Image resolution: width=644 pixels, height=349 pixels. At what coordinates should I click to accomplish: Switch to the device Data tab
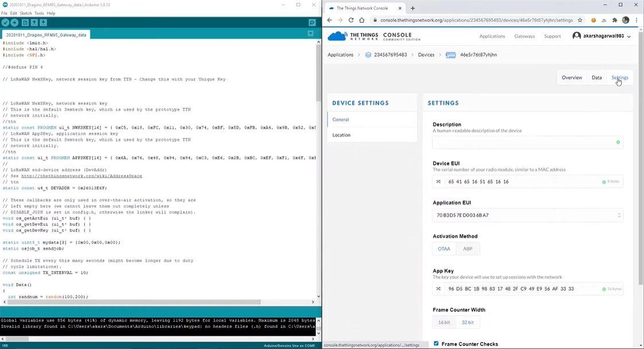tap(597, 77)
